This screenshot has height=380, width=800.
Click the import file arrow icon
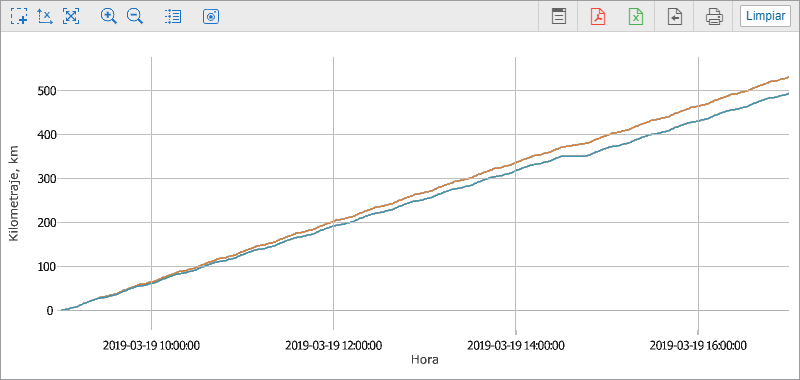coord(675,16)
